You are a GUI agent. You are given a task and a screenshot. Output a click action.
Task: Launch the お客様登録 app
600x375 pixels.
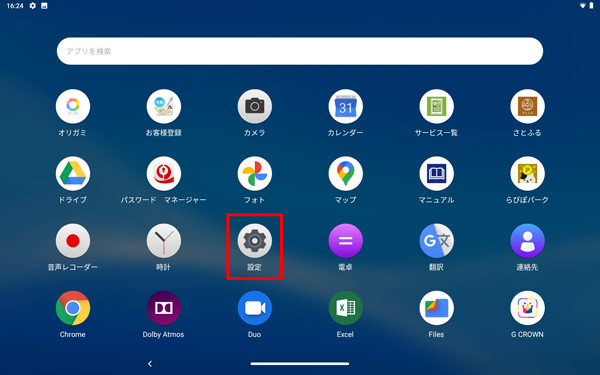164,106
